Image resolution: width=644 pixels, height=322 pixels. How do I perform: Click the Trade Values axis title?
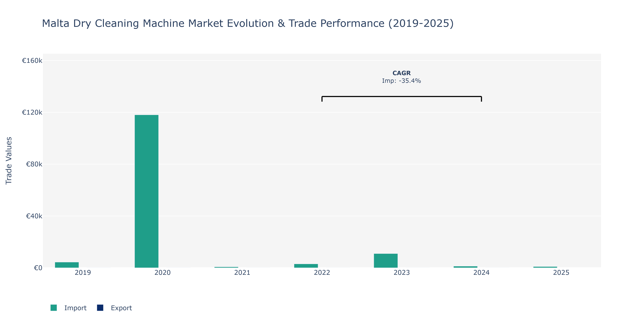coord(9,161)
